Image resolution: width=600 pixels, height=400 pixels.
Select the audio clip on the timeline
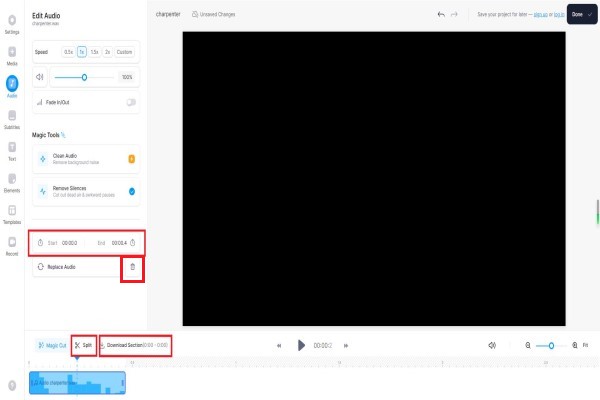[77, 382]
